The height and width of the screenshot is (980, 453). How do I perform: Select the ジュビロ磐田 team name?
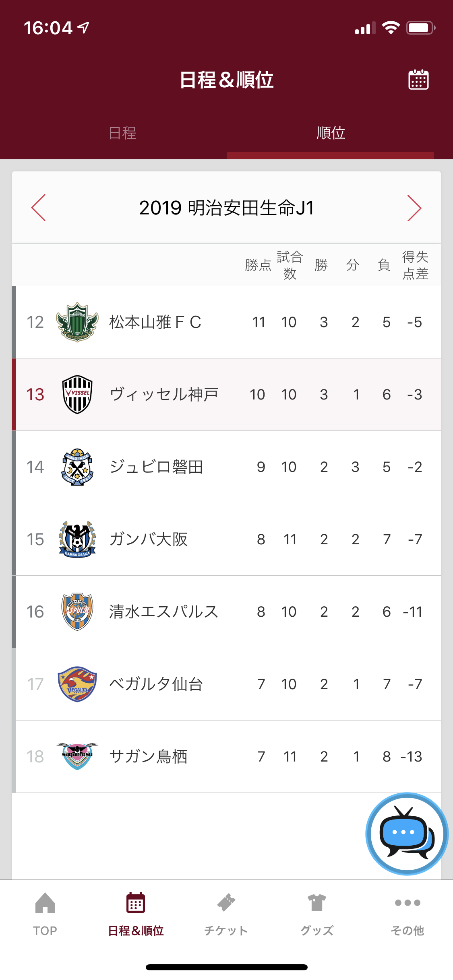[x=156, y=467]
